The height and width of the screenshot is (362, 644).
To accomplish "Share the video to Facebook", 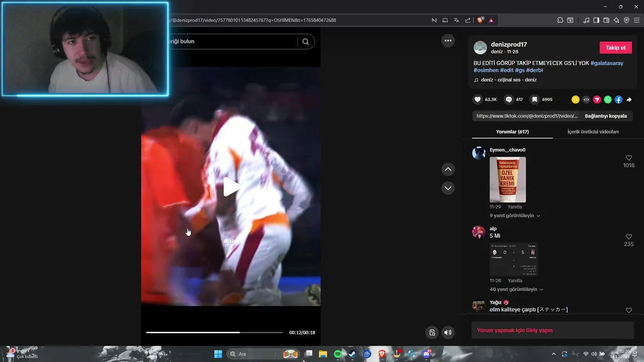I will [x=618, y=100].
